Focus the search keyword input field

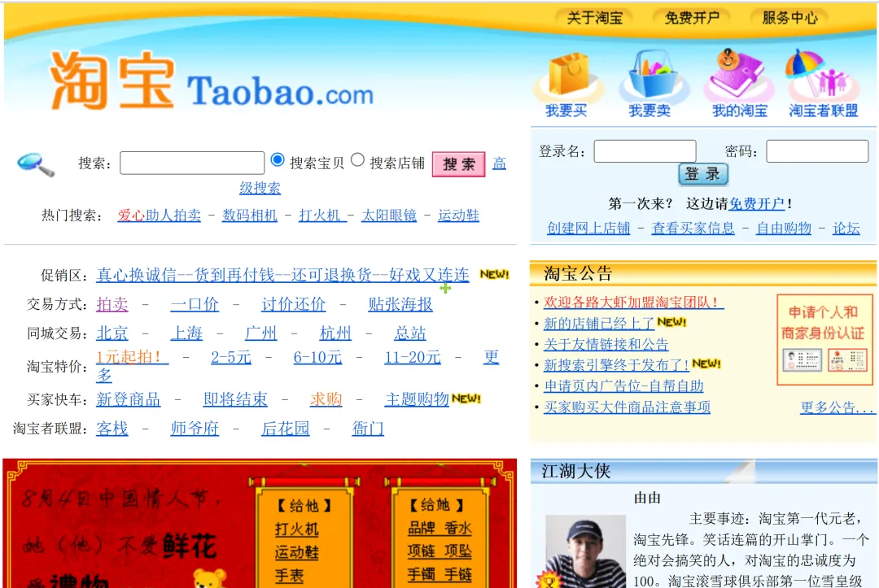[192, 163]
